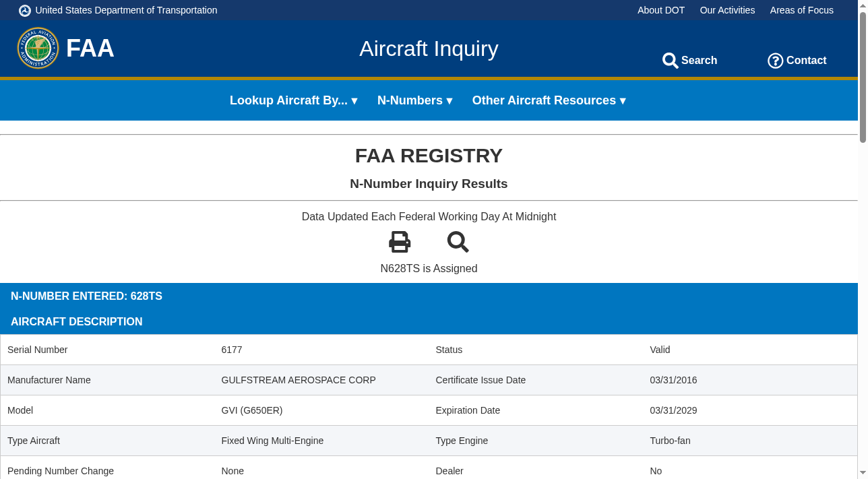Image resolution: width=868 pixels, height=479 pixels.
Task: Open Areas of Focus link
Action: coord(802,10)
